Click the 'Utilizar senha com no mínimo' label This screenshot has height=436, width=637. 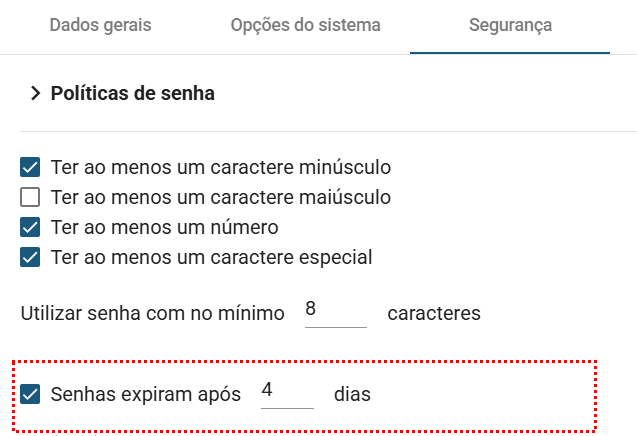tap(153, 313)
